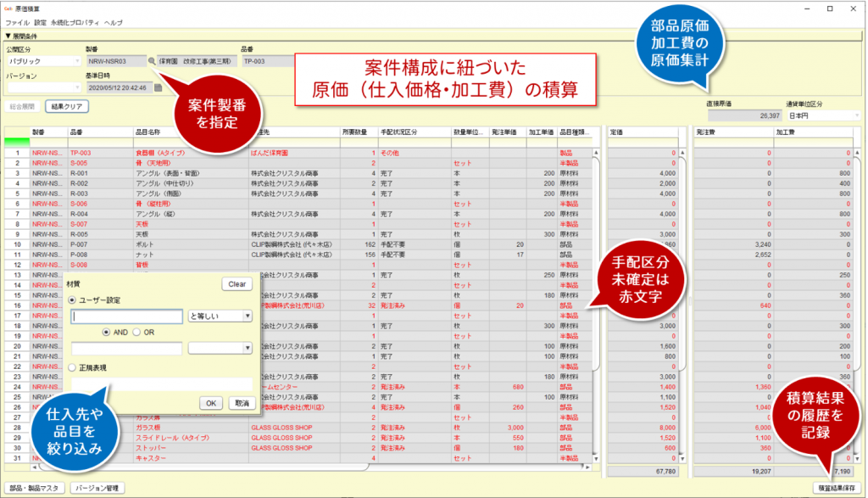Click the 基準日時 field 2020/05/12 20:42:46
The width and height of the screenshot is (868, 498).
click(x=120, y=87)
